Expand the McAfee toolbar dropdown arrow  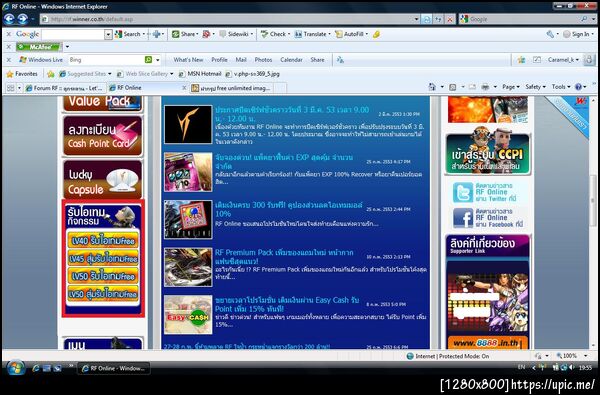[67, 47]
